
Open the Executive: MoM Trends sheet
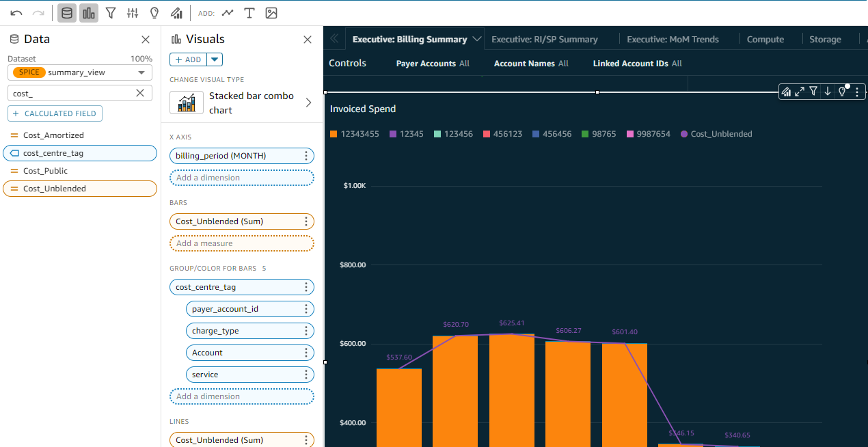pyautogui.click(x=673, y=39)
